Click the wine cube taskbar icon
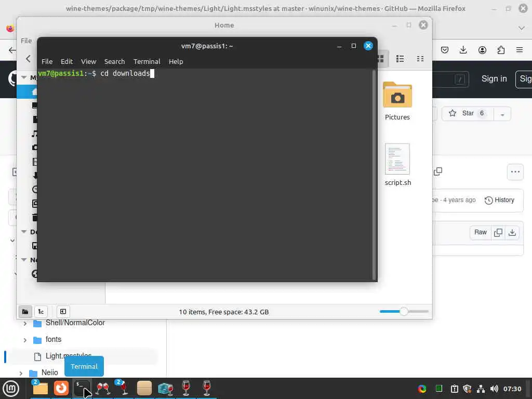The height and width of the screenshot is (399, 532). (165, 389)
